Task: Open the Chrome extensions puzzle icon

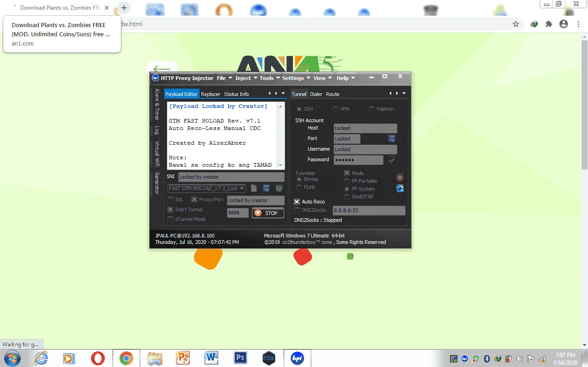Action: pos(549,24)
